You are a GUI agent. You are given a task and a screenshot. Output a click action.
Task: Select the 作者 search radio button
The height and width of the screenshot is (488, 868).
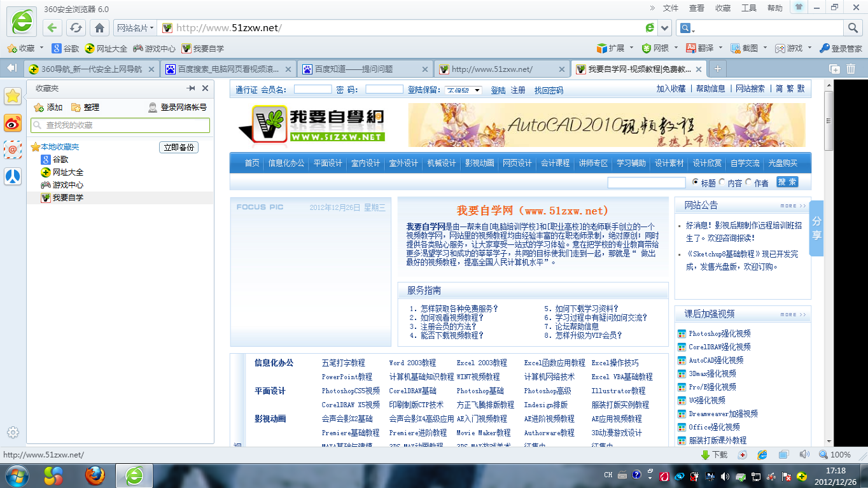point(749,183)
